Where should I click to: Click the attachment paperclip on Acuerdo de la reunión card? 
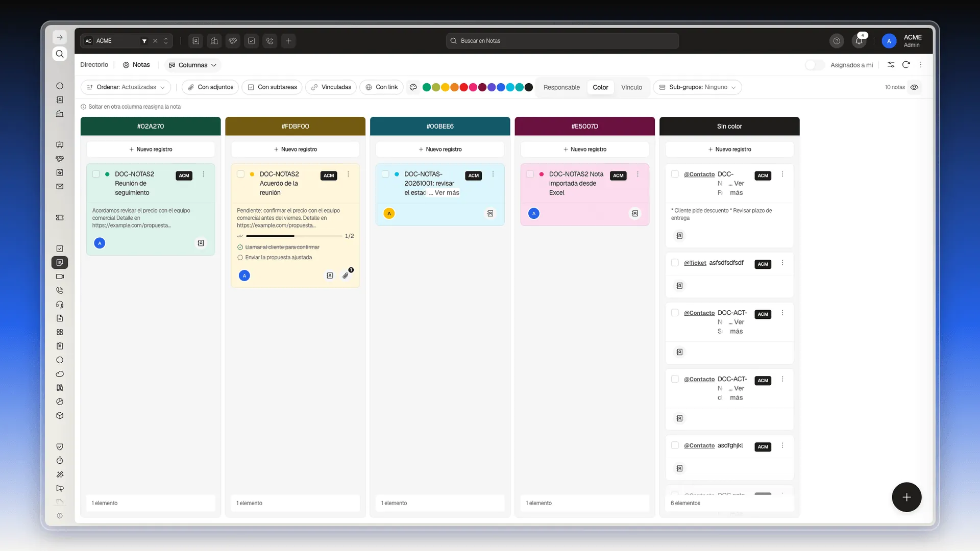click(346, 275)
